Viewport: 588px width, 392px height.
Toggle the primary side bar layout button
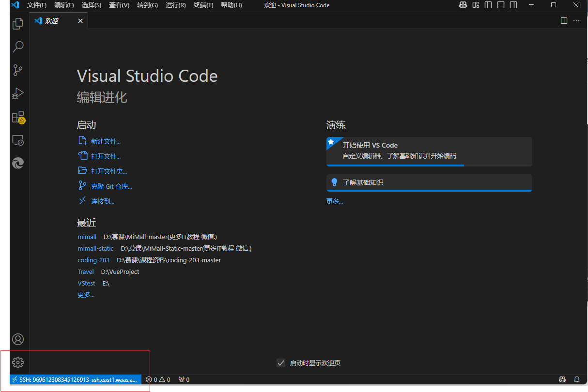(488, 5)
